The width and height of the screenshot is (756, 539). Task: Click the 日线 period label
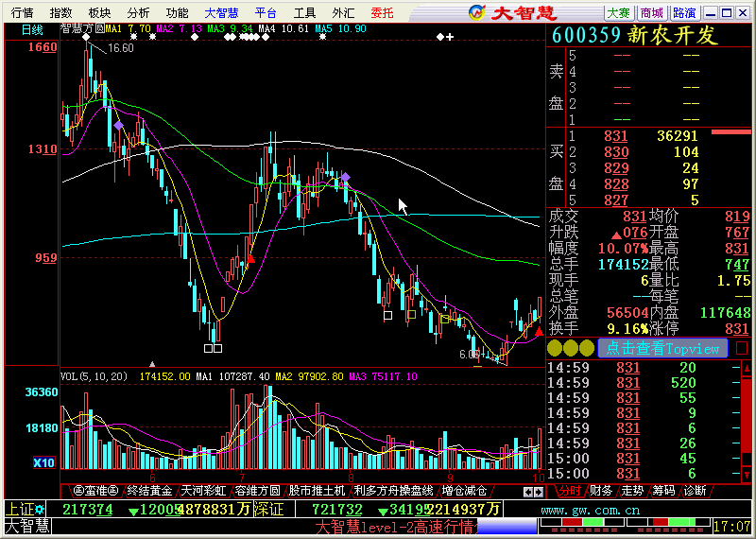point(32,30)
